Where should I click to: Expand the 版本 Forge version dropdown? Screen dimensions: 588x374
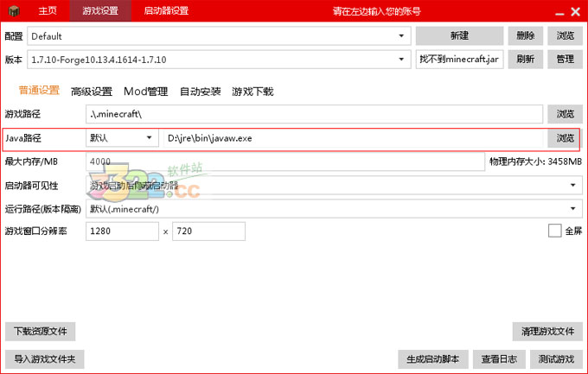219,60
